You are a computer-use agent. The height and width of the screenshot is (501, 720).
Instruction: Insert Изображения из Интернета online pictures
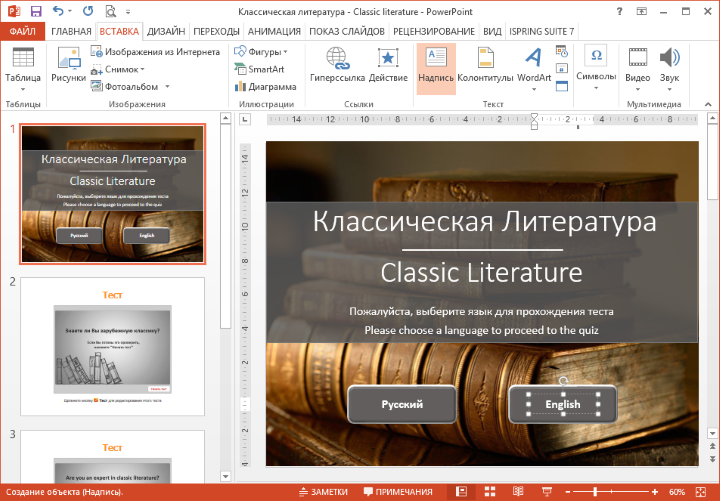155,52
